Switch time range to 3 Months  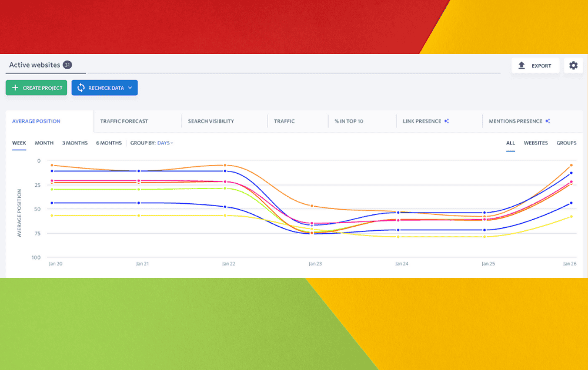coord(75,143)
